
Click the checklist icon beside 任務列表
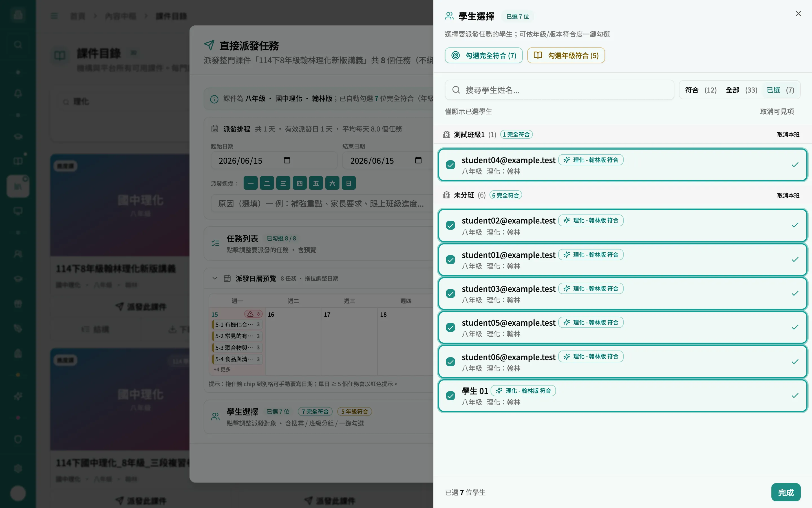215,244
